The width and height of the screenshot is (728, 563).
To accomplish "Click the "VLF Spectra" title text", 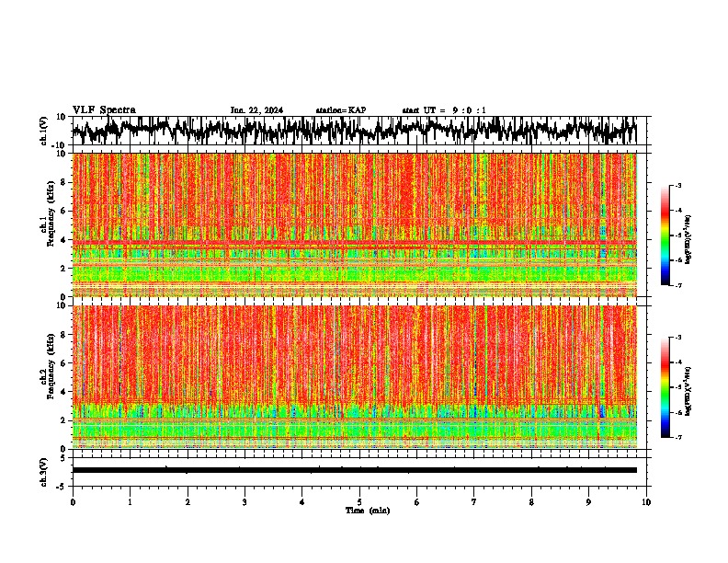I will coord(104,109).
